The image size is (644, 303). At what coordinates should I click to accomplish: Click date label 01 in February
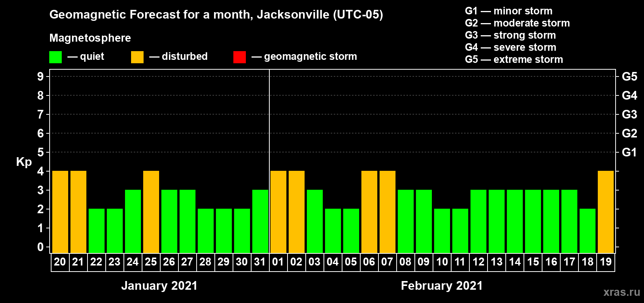click(x=278, y=262)
